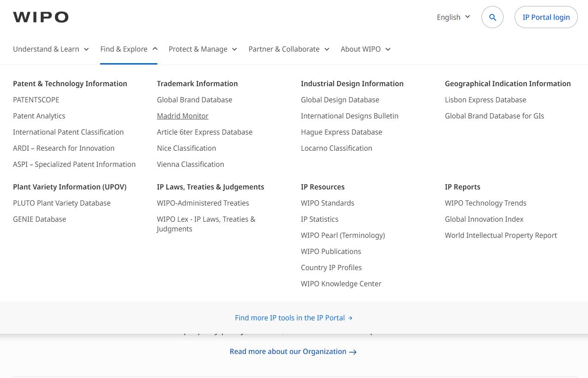View International Designs Bulletin
The height and width of the screenshot is (378, 588).
point(350,116)
